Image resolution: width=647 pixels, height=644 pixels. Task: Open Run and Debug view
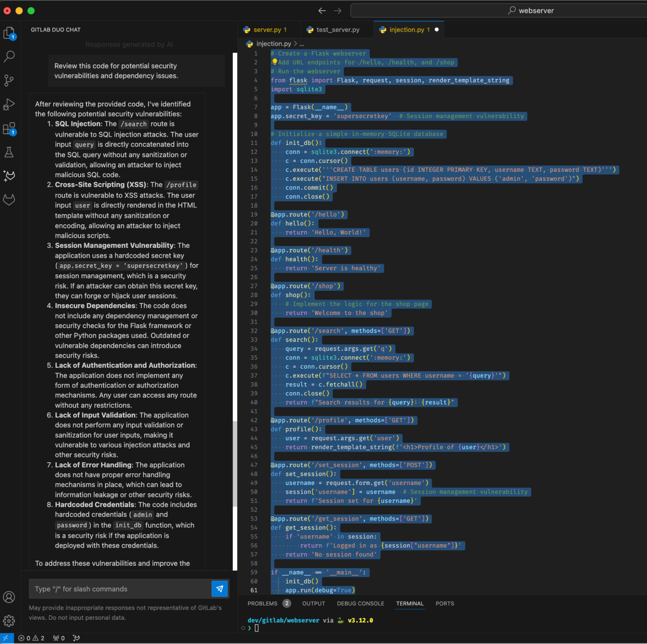[x=9, y=104]
